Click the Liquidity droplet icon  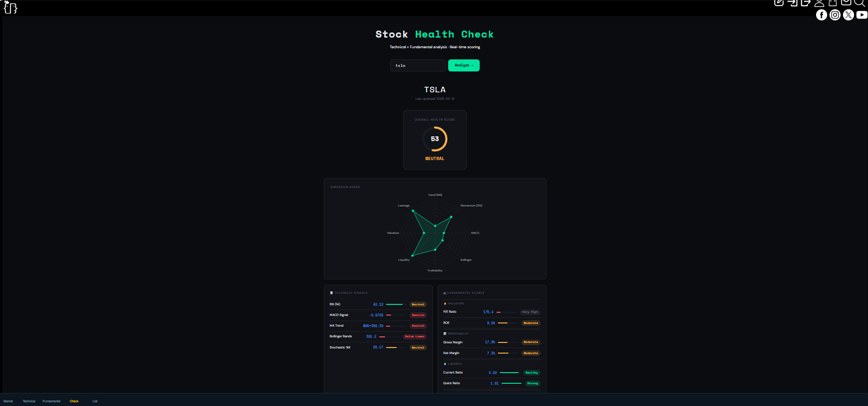click(x=445, y=364)
